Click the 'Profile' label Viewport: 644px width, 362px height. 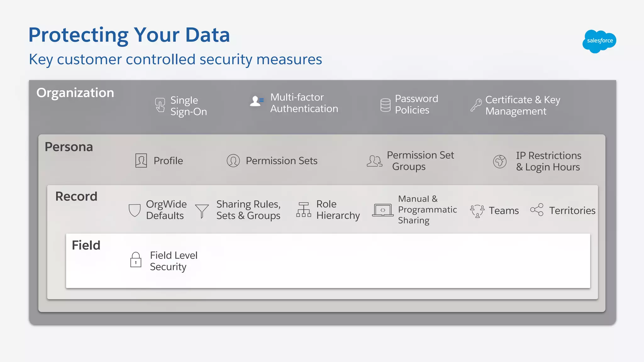[168, 161]
